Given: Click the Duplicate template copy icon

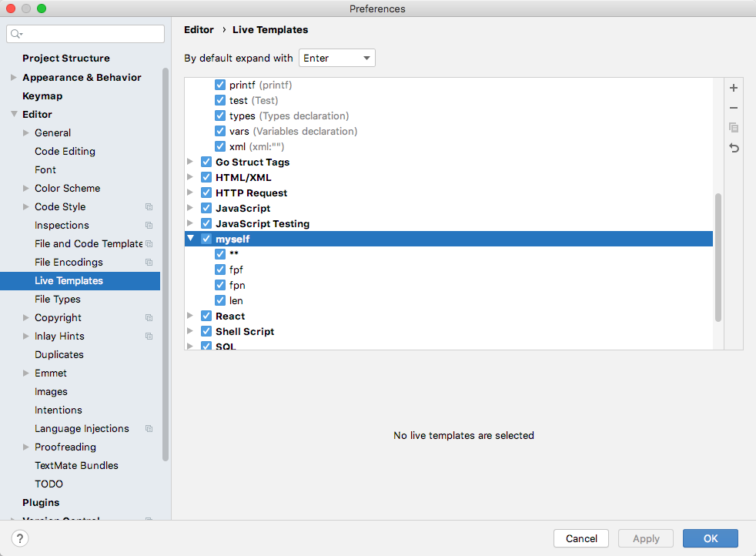Looking at the screenshot, I should 734,128.
